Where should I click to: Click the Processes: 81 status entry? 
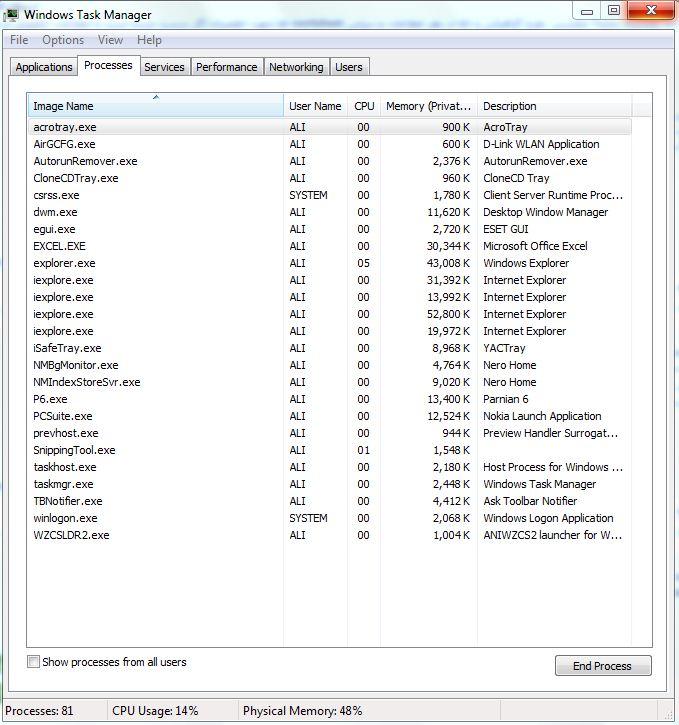[x=39, y=711]
